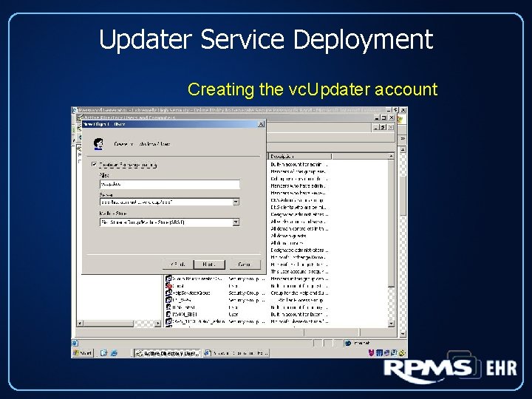Open the Server dropdown arrow
Viewport: 532px width, 399px height.
(x=236, y=202)
